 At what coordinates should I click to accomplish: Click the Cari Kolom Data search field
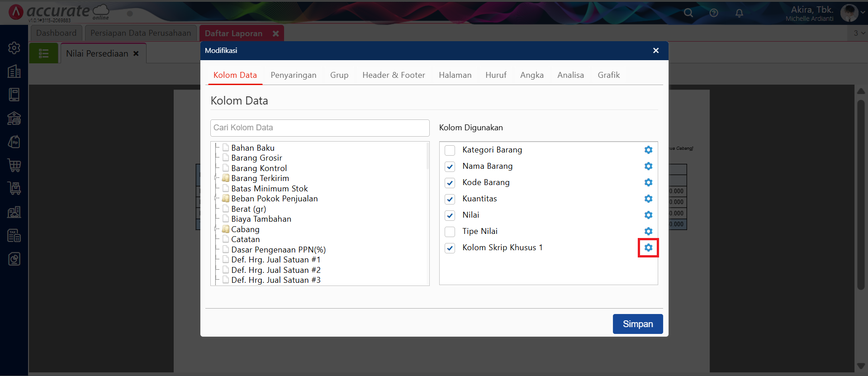pos(319,128)
